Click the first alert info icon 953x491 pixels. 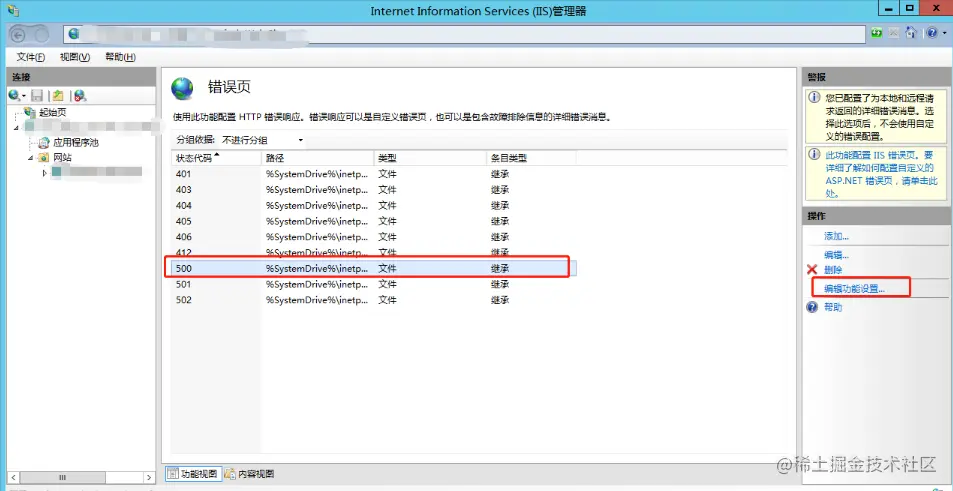point(814,97)
